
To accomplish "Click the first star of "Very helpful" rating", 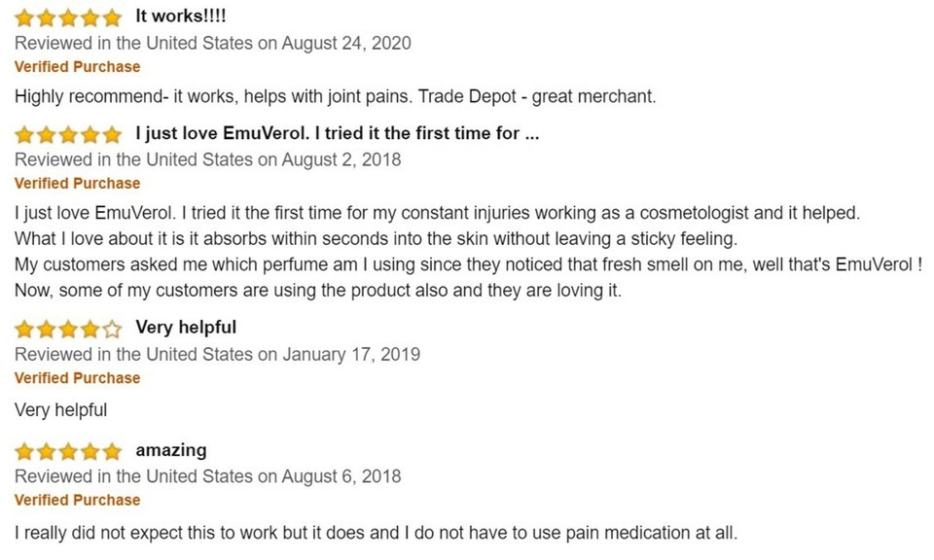I will point(24,329).
